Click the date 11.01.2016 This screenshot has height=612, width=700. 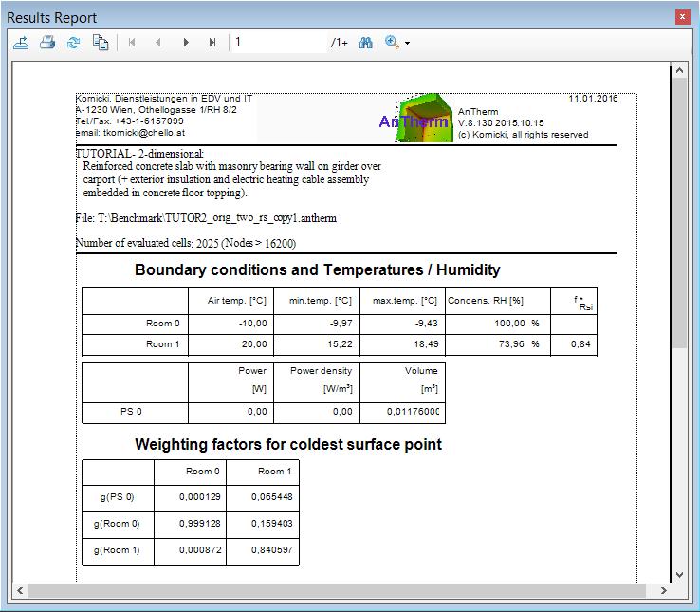click(593, 99)
